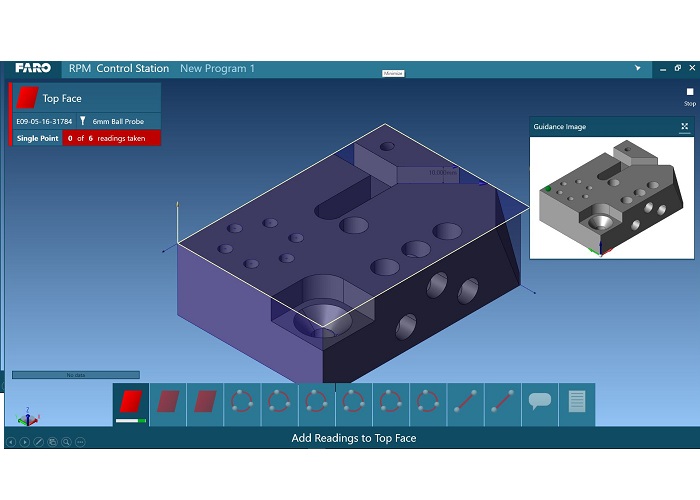The image size is (700, 500).
Task: Click device serial E09-05-16-31784
Action: (44, 121)
